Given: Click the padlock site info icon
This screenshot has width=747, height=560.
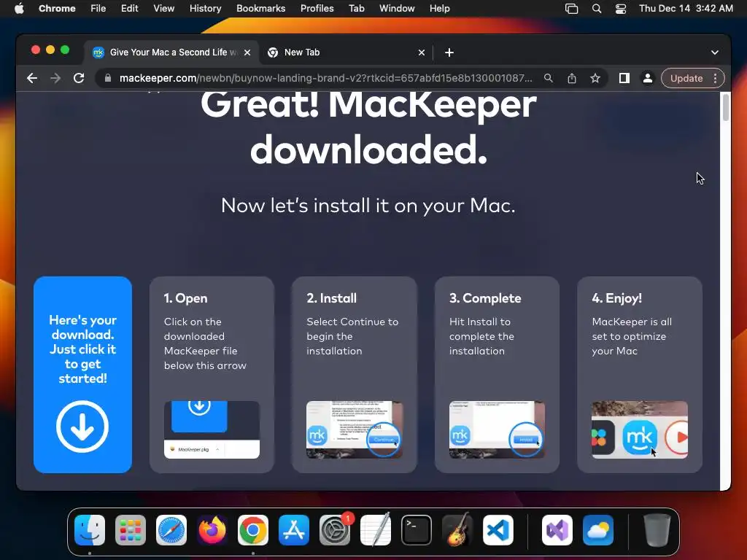Looking at the screenshot, I should tap(108, 78).
